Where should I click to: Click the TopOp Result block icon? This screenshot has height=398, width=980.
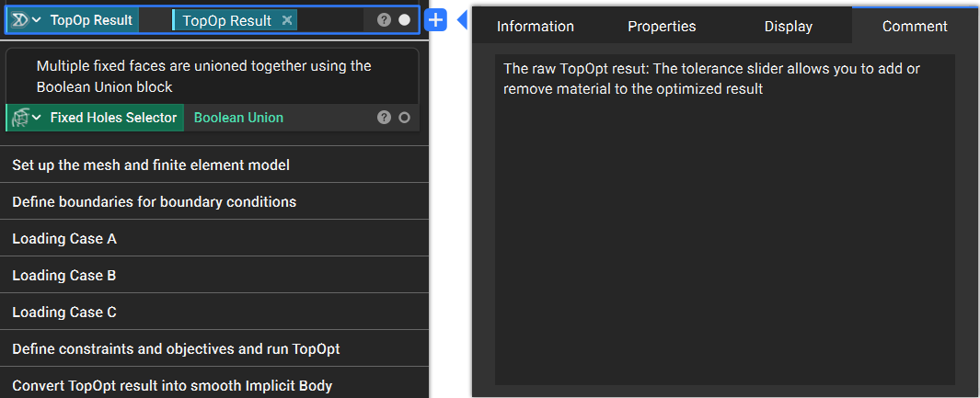coord(19,20)
